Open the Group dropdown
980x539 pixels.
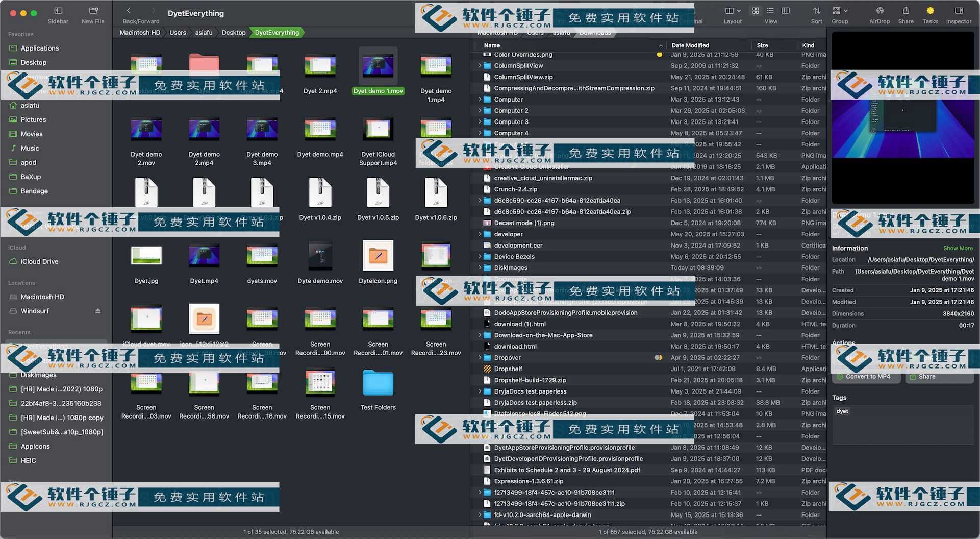pyautogui.click(x=840, y=11)
